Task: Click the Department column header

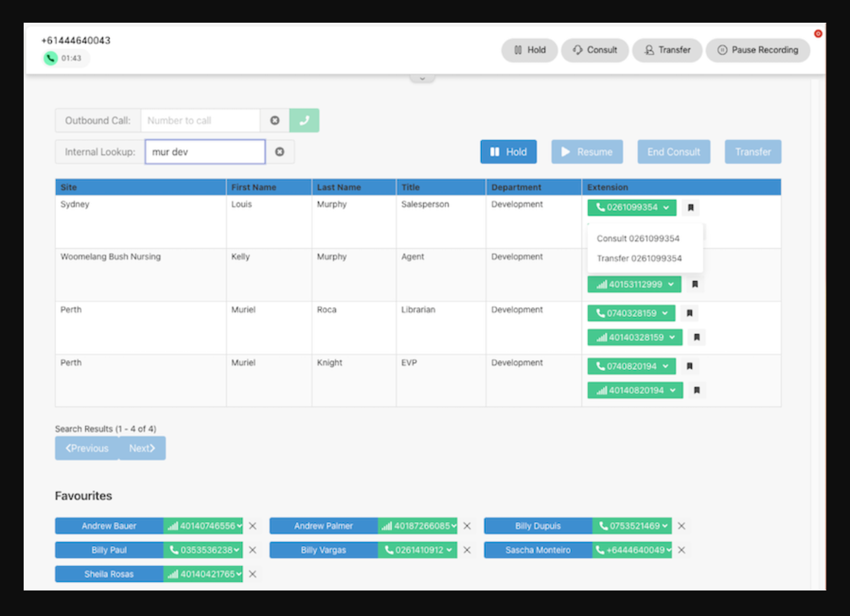Action: (x=533, y=187)
